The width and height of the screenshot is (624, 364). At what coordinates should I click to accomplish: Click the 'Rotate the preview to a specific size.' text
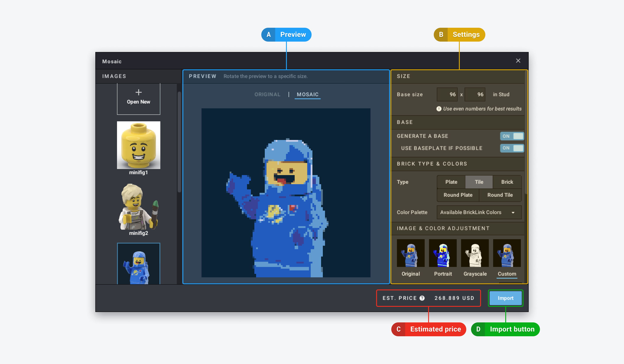[x=265, y=76]
